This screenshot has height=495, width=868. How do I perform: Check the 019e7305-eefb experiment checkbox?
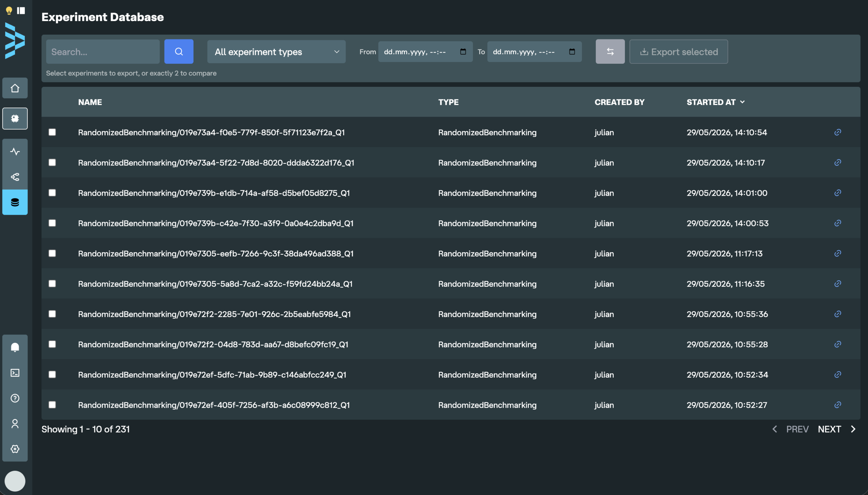click(x=52, y=253)
